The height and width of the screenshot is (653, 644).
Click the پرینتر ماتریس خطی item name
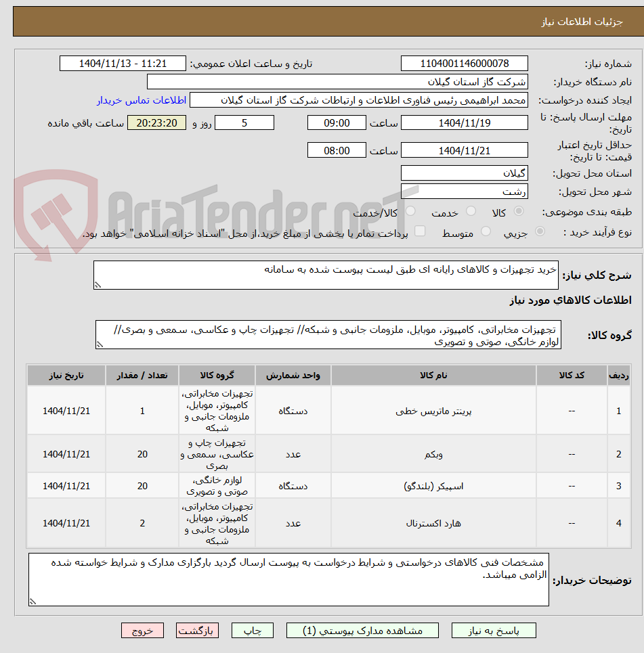coord(433,411)
